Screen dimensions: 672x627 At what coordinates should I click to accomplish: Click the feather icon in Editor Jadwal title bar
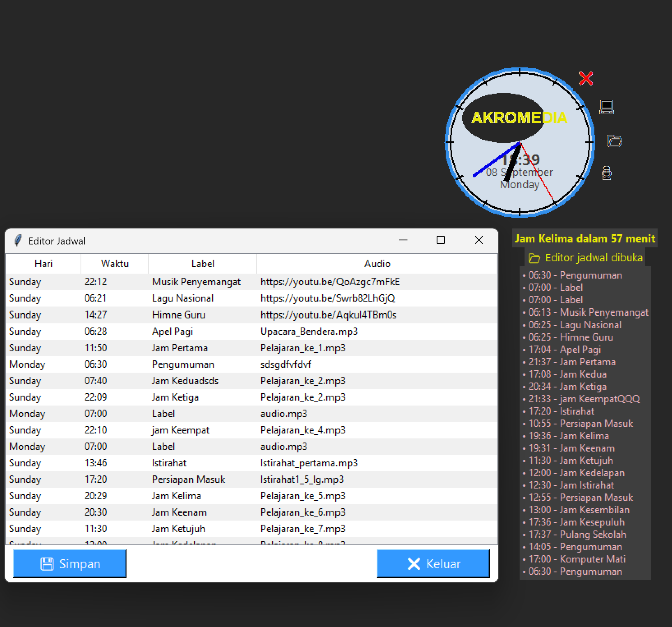[18, 241]
